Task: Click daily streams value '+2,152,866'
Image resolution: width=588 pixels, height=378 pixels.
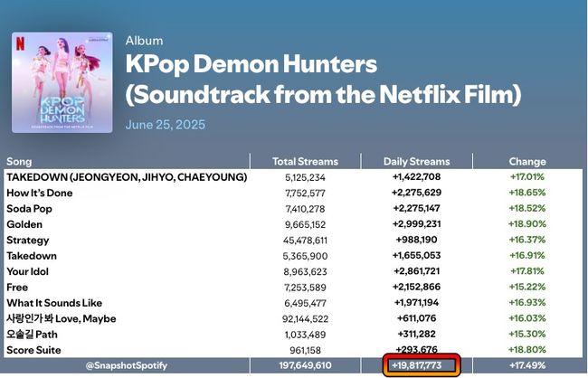Action: tap(417, 287)
